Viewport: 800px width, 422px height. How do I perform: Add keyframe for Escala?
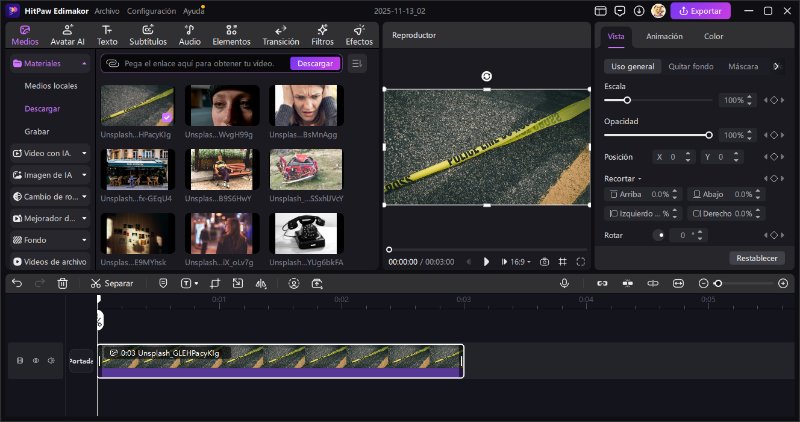(x=774, y=100)
